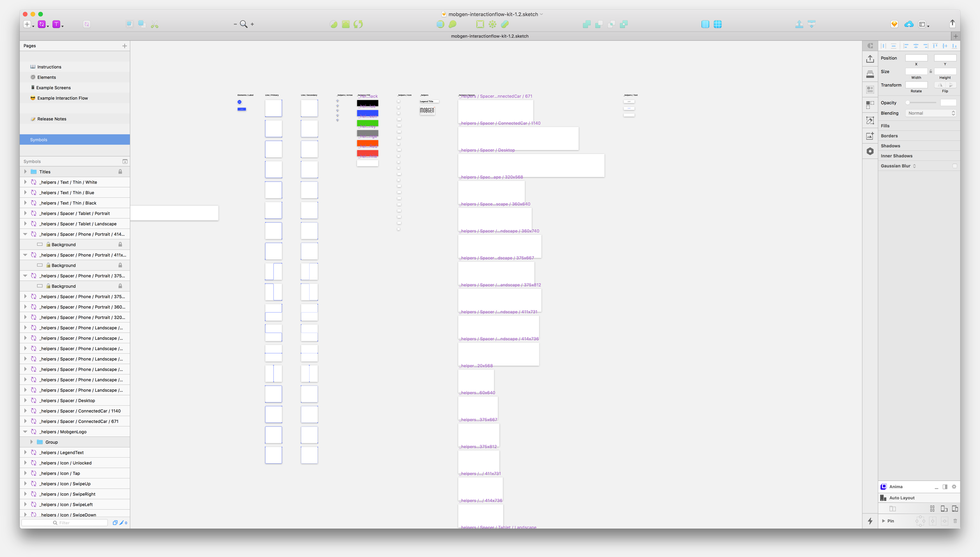Open the Text tool from the toolbar
This screenshot has width=980, height=557.
[56, 24]
